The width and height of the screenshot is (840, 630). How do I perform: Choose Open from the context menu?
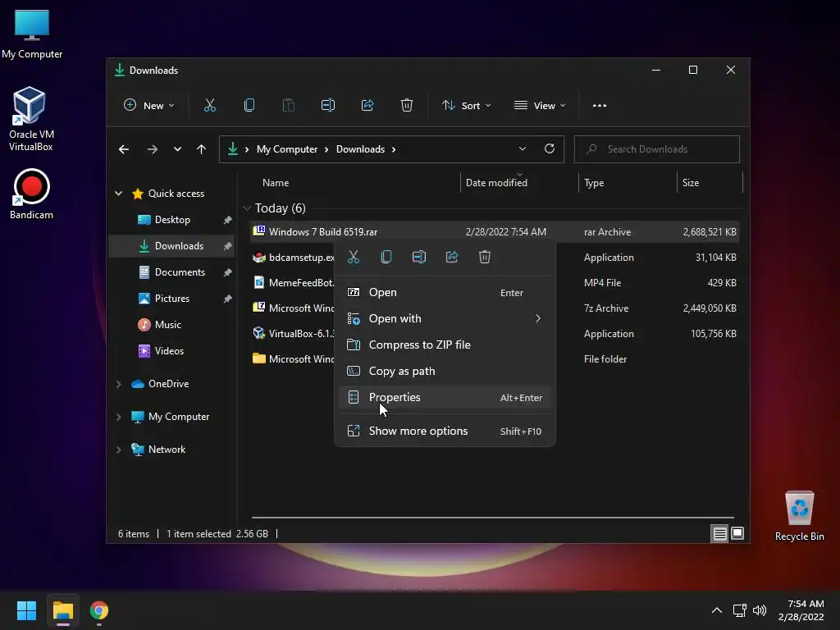click(x=445, y=293)
